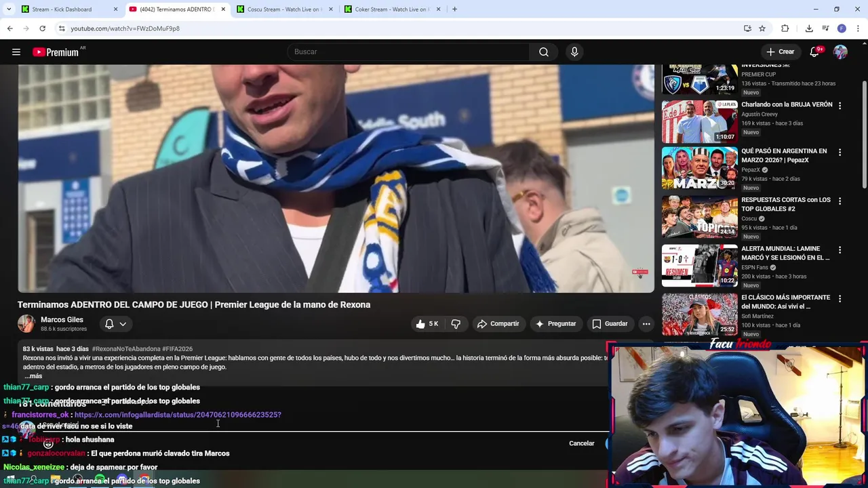
Task: Open the infogallardista x.com link in chat
Action: [178, 415]
